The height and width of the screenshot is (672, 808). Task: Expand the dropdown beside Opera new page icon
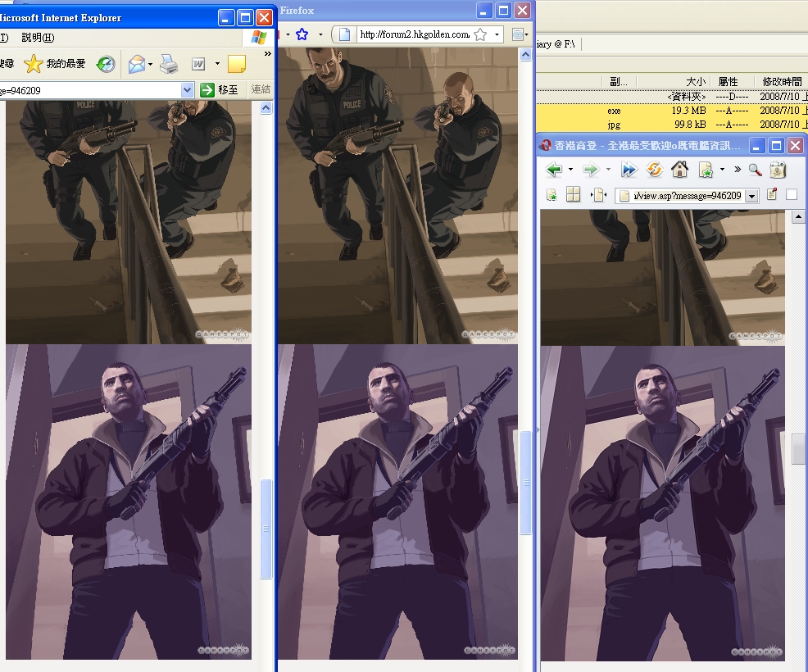(722, 169)
